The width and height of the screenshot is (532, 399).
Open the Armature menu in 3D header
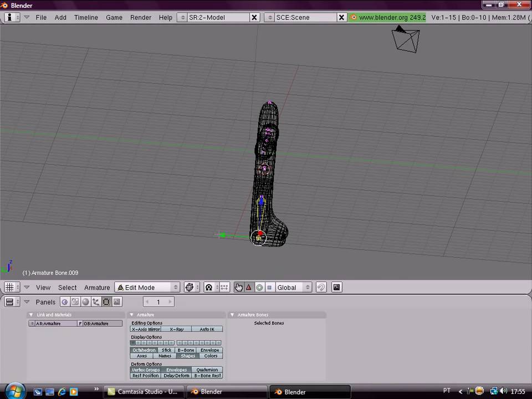(x=97, y=287)
